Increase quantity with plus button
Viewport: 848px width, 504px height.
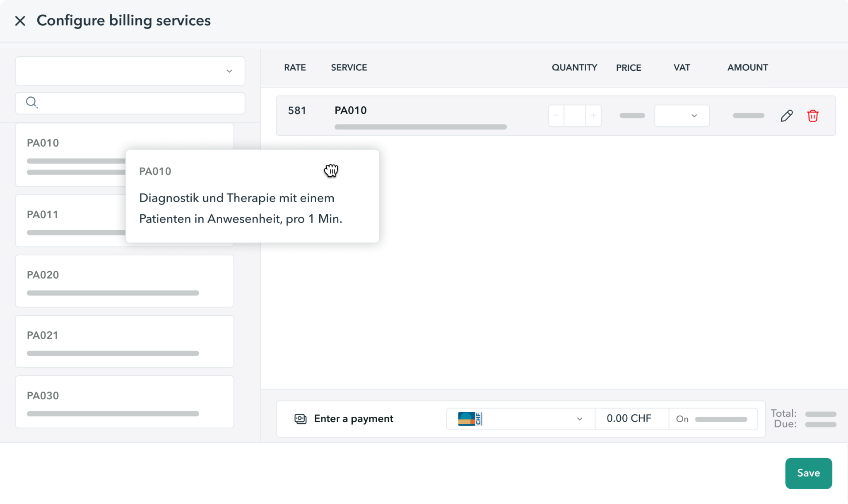point(593,116)
